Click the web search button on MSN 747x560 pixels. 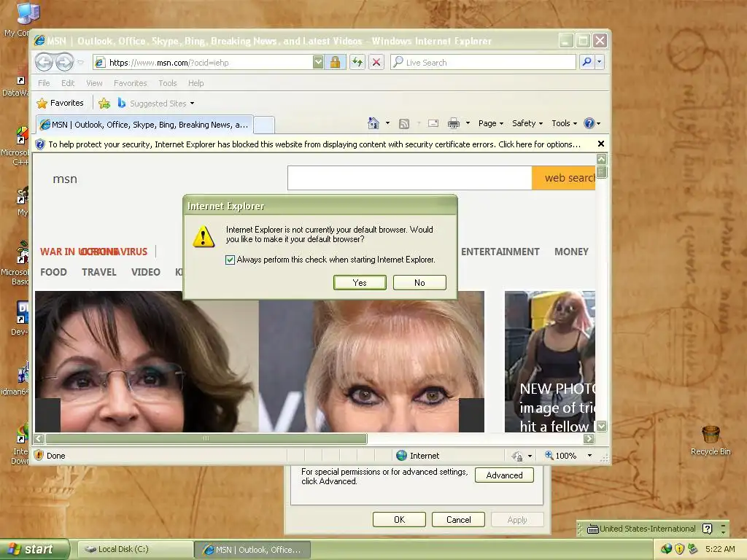564,178
